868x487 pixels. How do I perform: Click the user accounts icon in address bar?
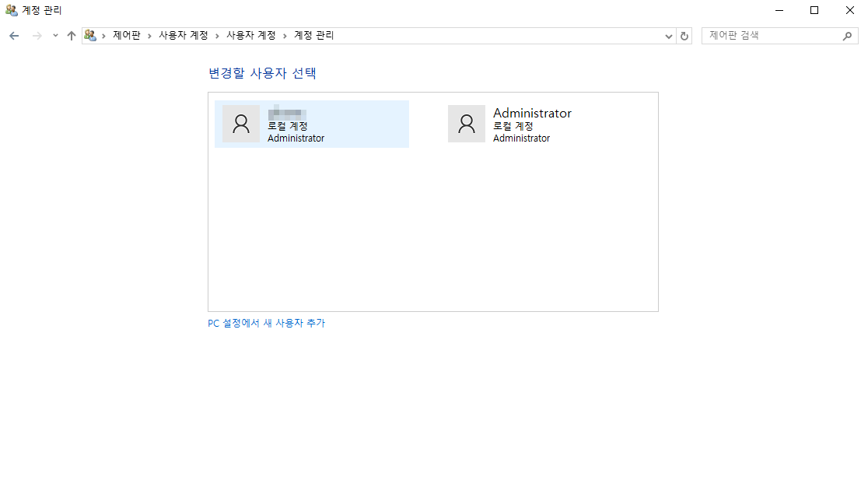pyautogui.click(x=90, y=36)
